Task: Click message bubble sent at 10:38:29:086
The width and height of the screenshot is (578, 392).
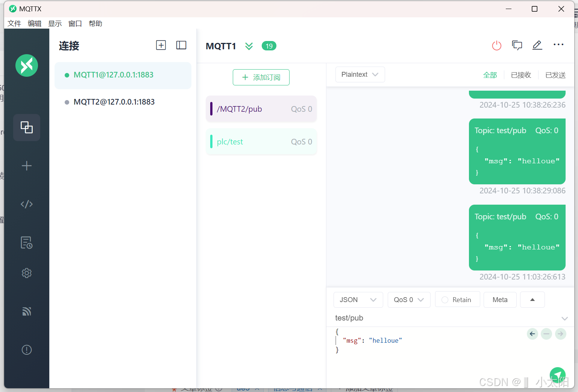Action: click(x=517, y=152)
